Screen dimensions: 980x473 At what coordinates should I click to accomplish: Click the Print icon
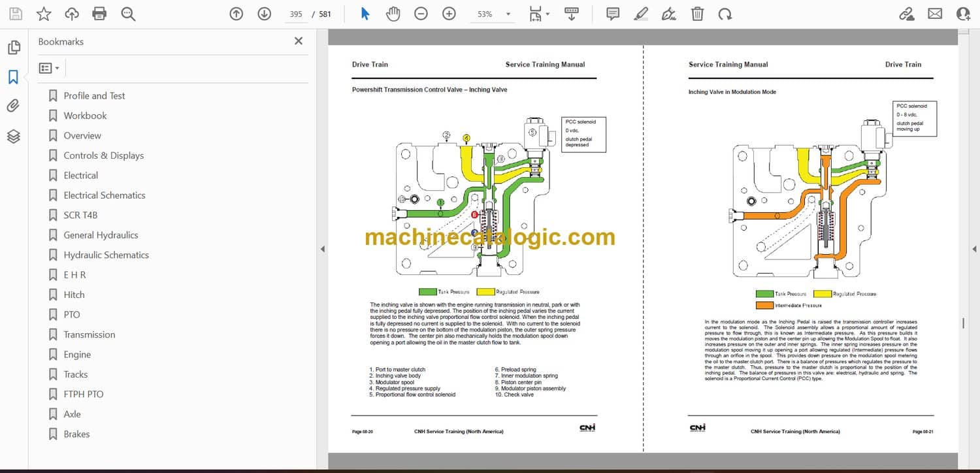[x=99, y=14]
